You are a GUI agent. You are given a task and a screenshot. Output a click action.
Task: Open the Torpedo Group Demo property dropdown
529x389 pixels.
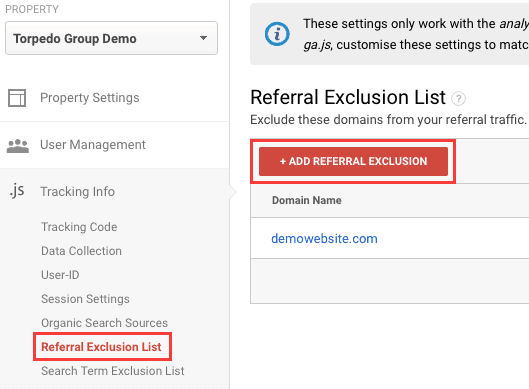pyautogui.click(x=111, y=38)
